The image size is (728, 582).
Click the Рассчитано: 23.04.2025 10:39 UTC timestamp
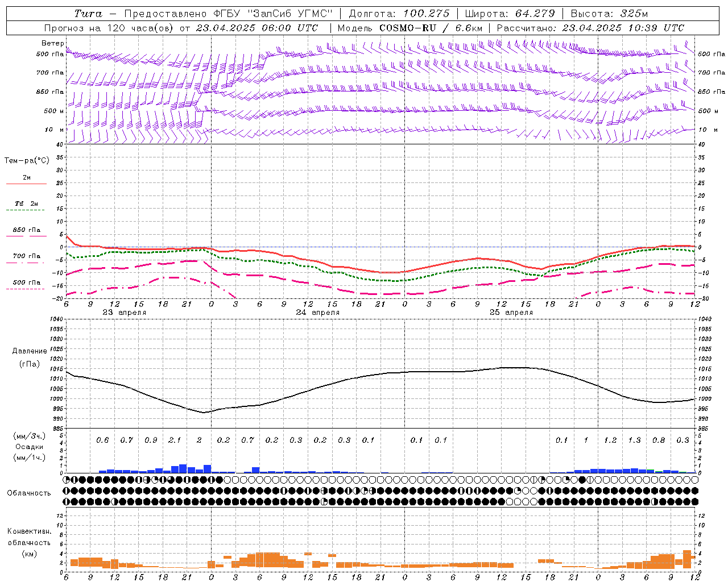(x=590, y=28)
